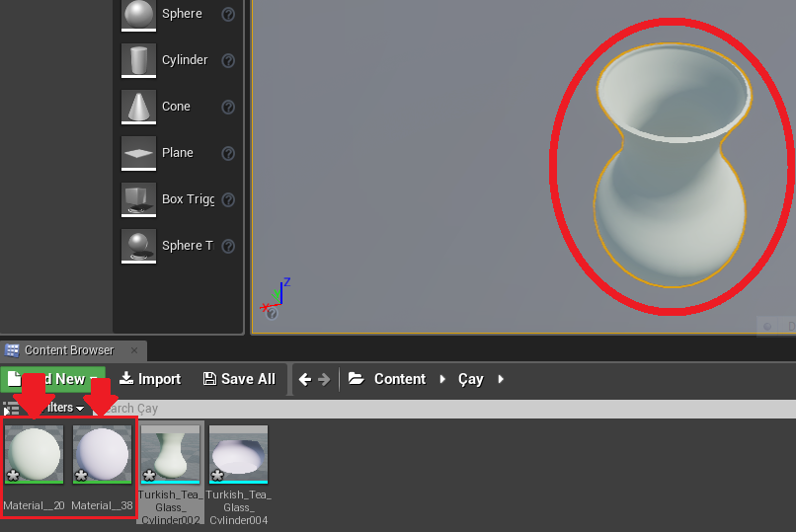Go forward in Content Browser history
Viewport: 796px width, 532px height.
point(324,379)
